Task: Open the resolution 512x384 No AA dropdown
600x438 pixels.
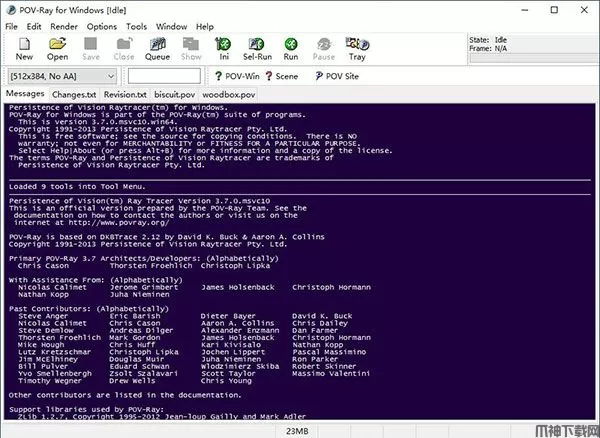Action: click(x=62, y=76)
